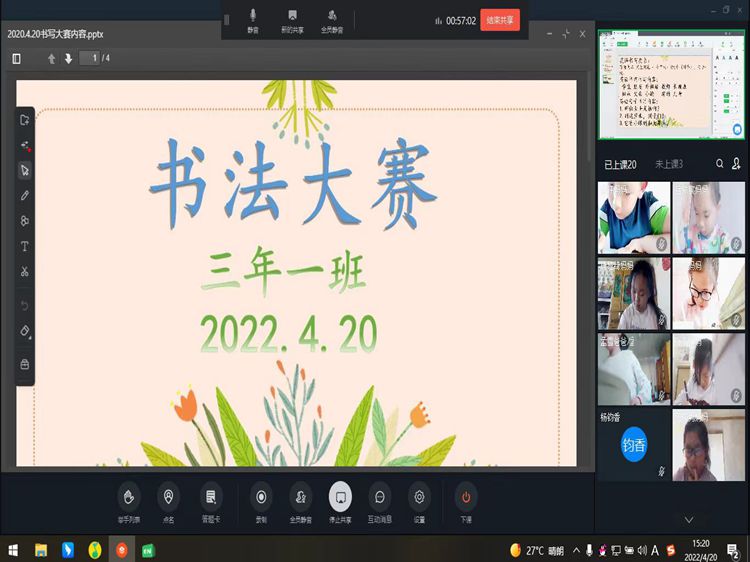Image resolution: width=750 pixels, height=562 pixels.
Task: Click the scissors cut tool
Action: click(25, 271)
